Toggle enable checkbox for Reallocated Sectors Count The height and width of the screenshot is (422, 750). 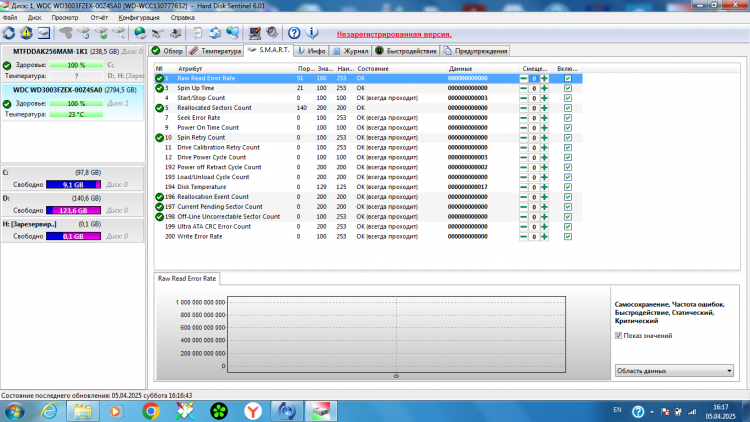tap(568, 108)
